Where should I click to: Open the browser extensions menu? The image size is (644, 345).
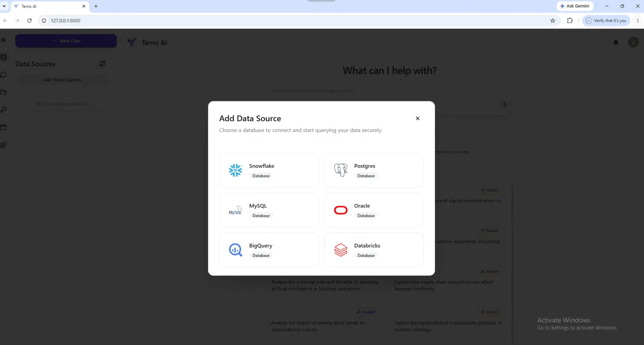pyautogui.click(x=569, y=20)
